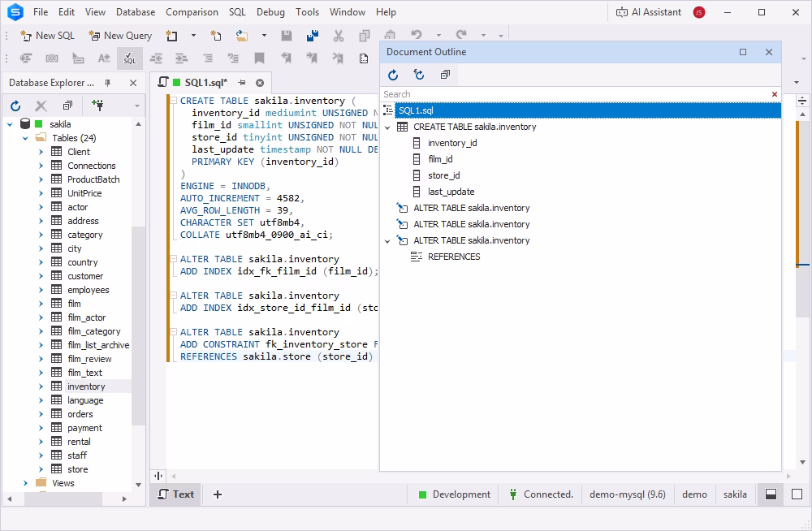Click the Increase indent icon

point(181,58)
